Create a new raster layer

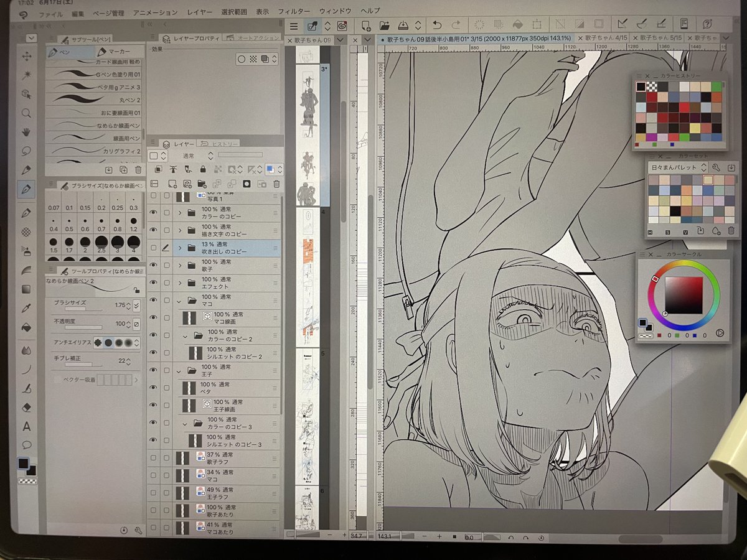[x=172, y=183]
